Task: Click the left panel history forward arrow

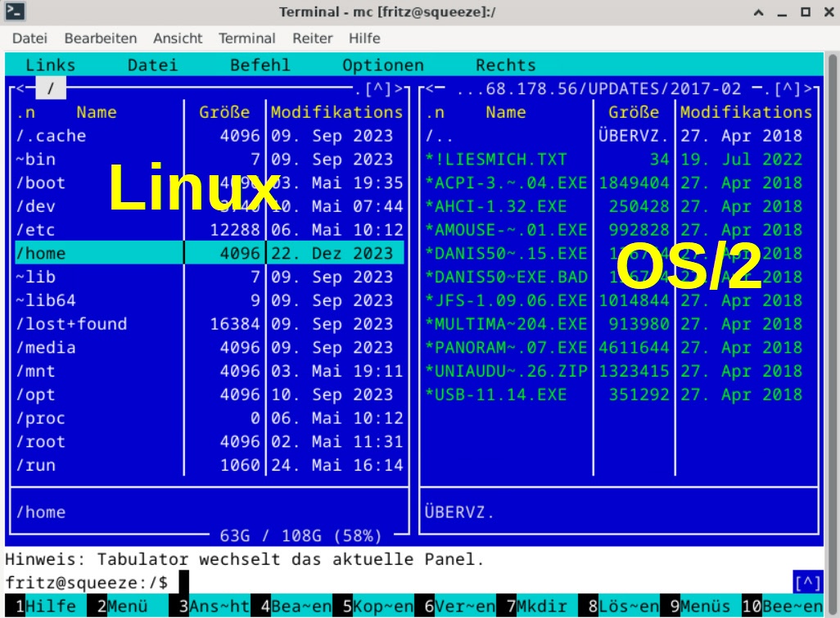Action: pyautogui.click(x=399, y=89)
